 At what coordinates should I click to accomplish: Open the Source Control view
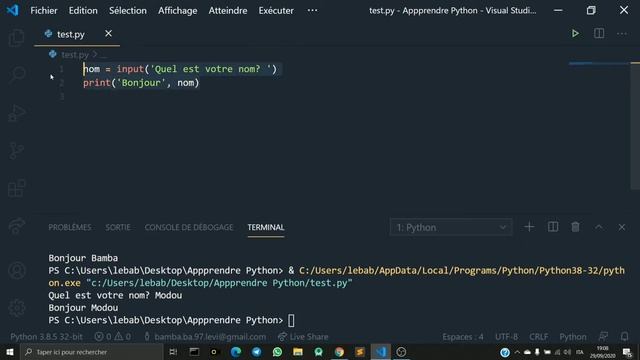17,151
